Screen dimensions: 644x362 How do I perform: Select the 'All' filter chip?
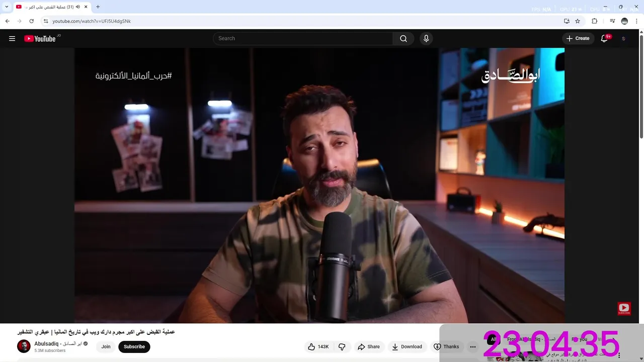(x=493, y=339)
